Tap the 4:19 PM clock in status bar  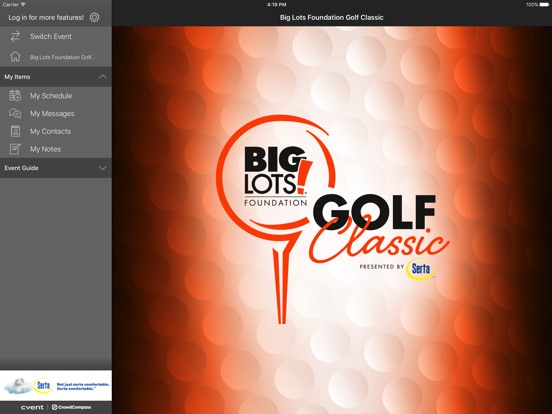click(276, 5)
